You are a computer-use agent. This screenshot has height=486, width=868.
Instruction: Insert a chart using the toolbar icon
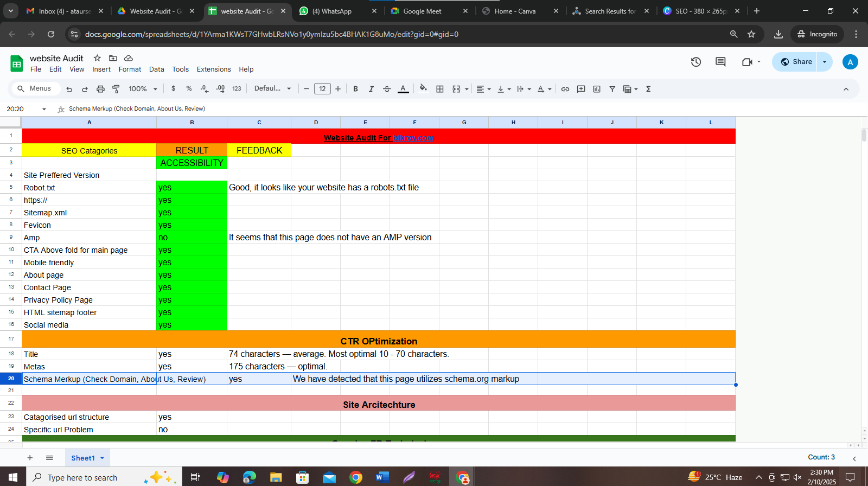(x=597, y=89)
